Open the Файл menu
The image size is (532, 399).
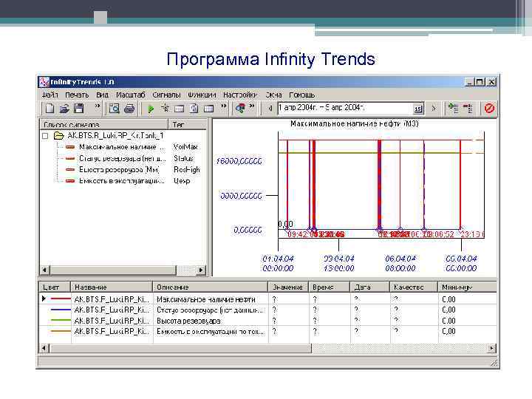[50, 95]
